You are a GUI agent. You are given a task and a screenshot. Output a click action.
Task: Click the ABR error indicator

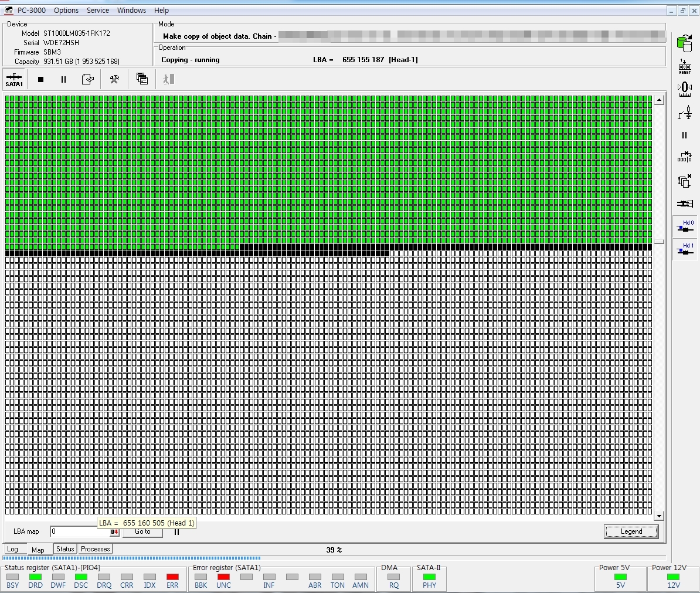coord(315,577)
